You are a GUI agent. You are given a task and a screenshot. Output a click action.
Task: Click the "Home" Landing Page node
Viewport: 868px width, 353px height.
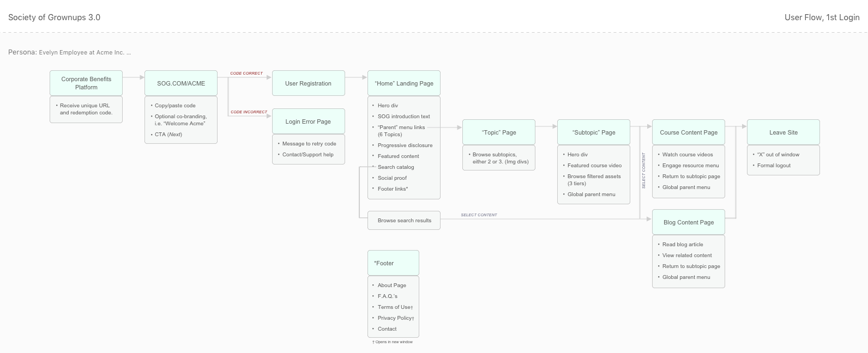coord(404,83)
